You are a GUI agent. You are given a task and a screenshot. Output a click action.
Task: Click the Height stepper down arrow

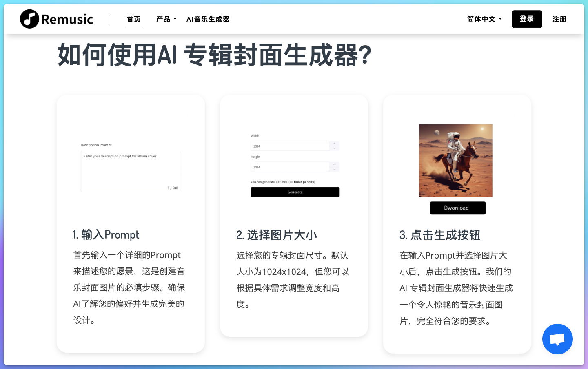pyautogui.click(x=334, y=169)
